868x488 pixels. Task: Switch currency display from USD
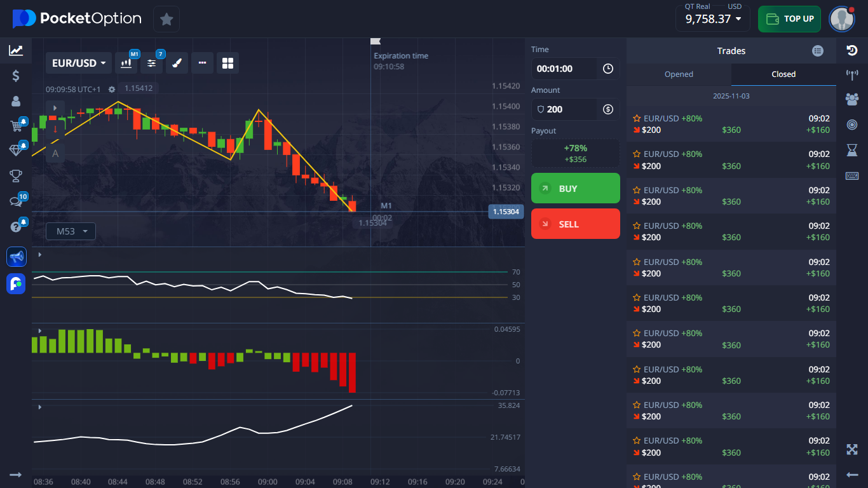[735, 6]
